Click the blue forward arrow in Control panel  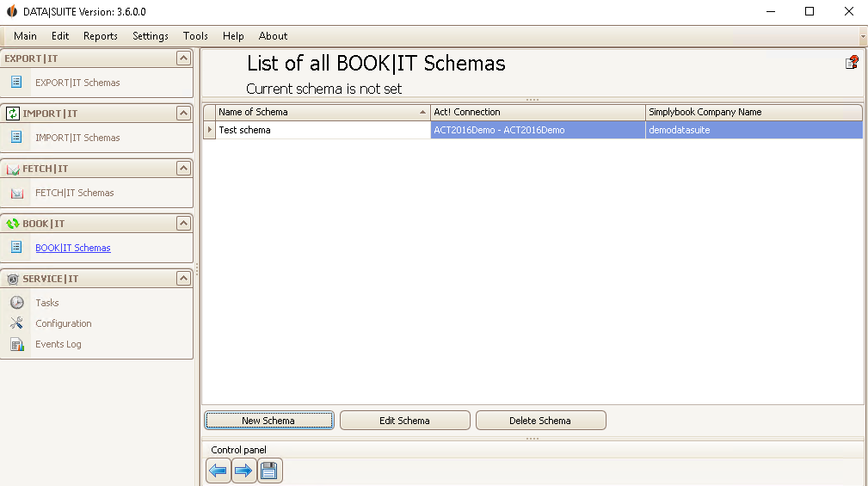(x=243, y=471)
